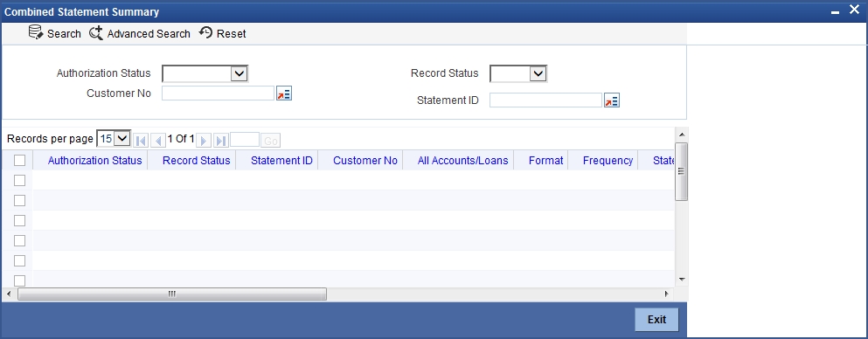The height and width of the screenshot is (339, 868).
Task: Check the third result row checkbox
Action: [x=20, y=221]
